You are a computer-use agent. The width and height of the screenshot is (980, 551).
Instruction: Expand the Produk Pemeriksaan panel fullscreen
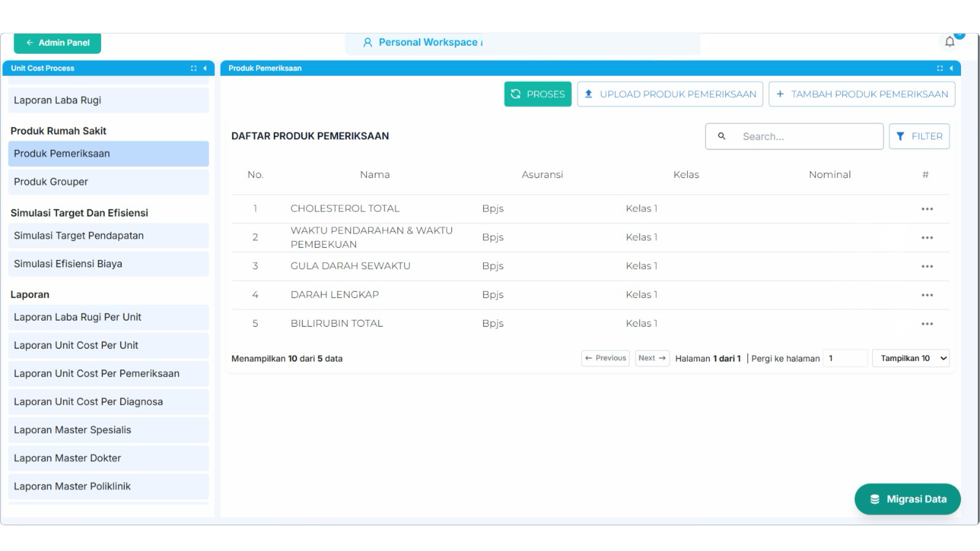coord(940,68)
